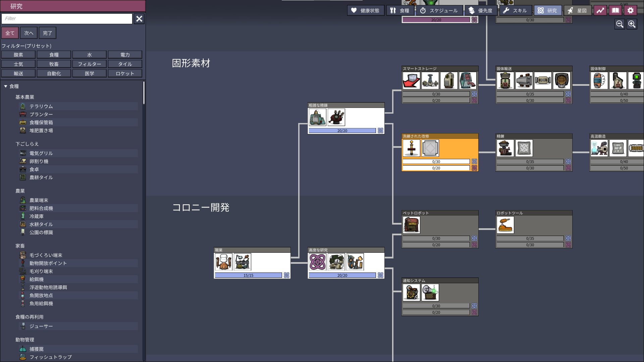Select the 士気 preset filter
Viewport: 644px width, 362px height.
point(18,64)
